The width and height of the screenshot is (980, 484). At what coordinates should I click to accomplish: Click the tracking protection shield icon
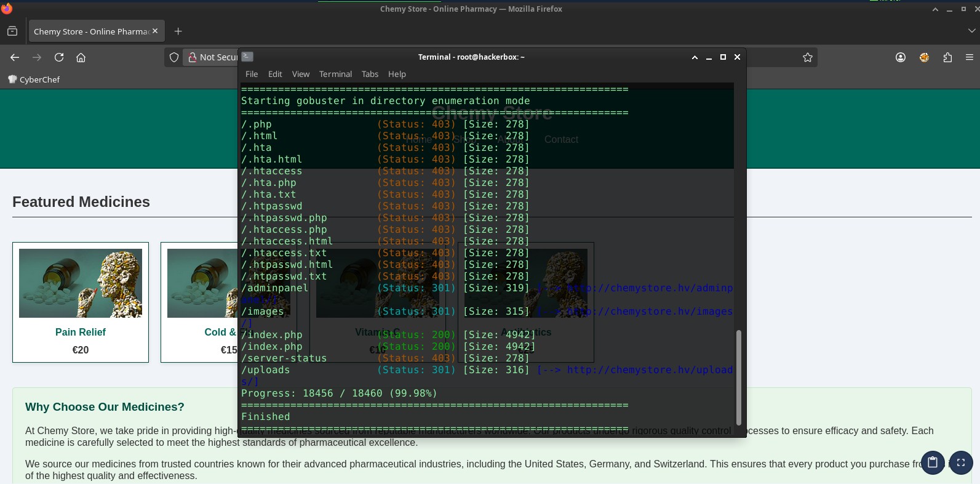point(174,57)
